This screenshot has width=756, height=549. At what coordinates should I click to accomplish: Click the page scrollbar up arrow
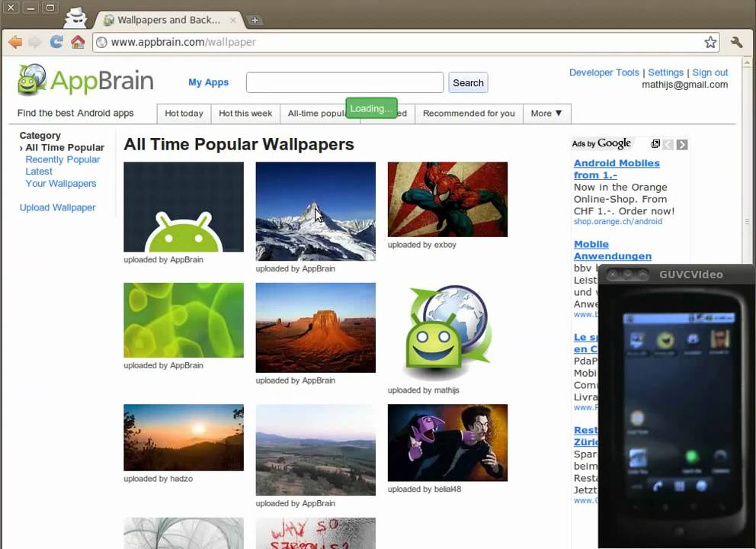(746, 63)
